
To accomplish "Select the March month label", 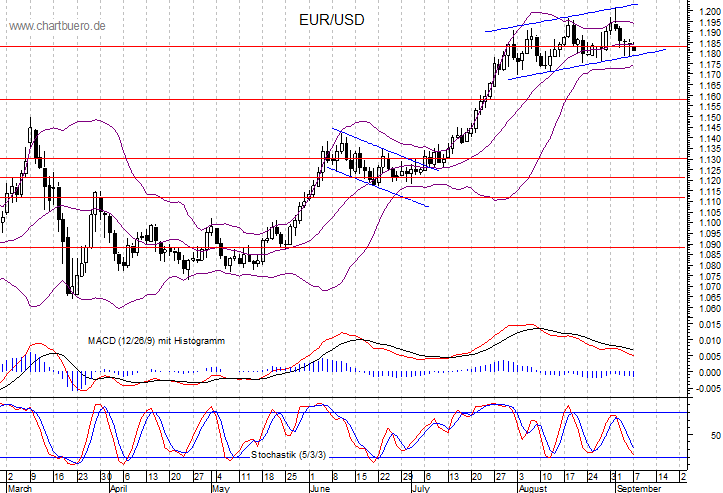I will tap(20, 488).
